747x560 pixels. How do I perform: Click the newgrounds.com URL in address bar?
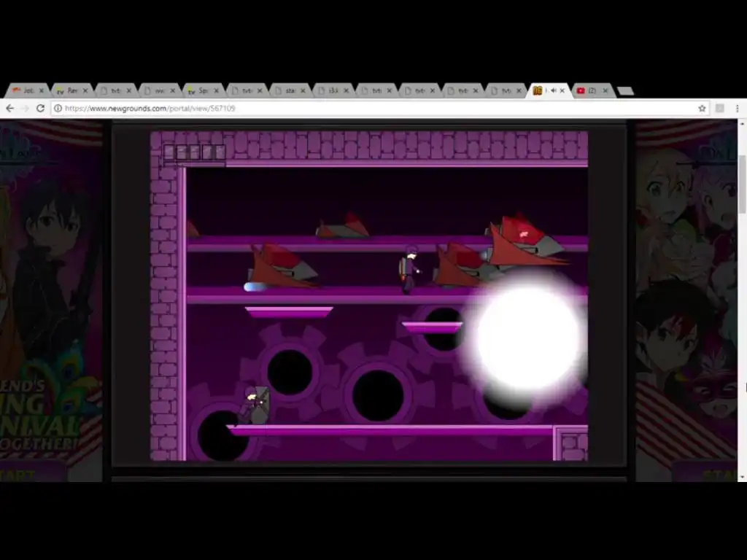(x=150, y=109)
